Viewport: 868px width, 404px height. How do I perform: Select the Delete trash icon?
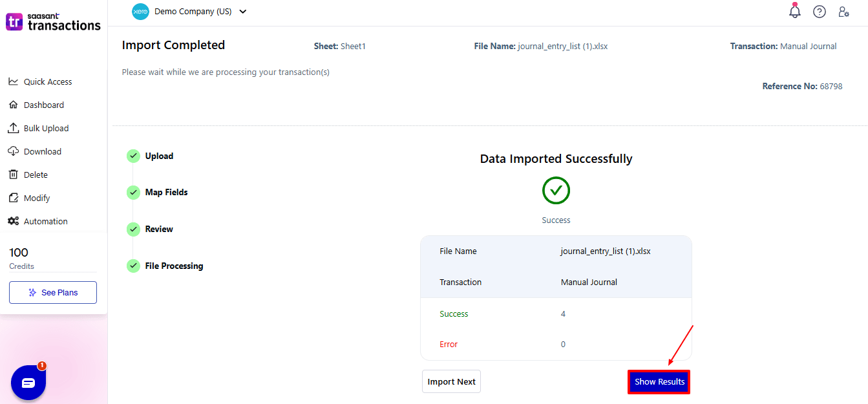coord(13,174)
